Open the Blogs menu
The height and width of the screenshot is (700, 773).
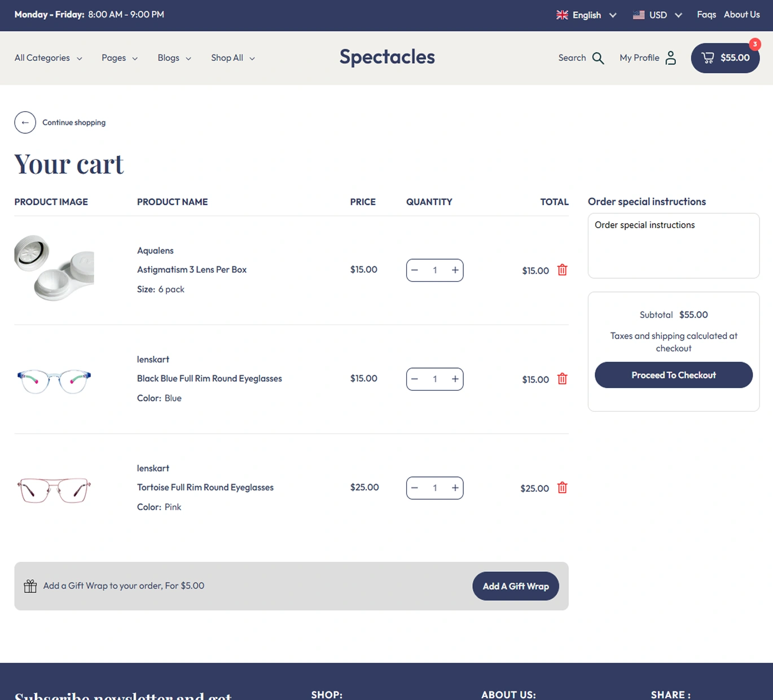point(174,58)
